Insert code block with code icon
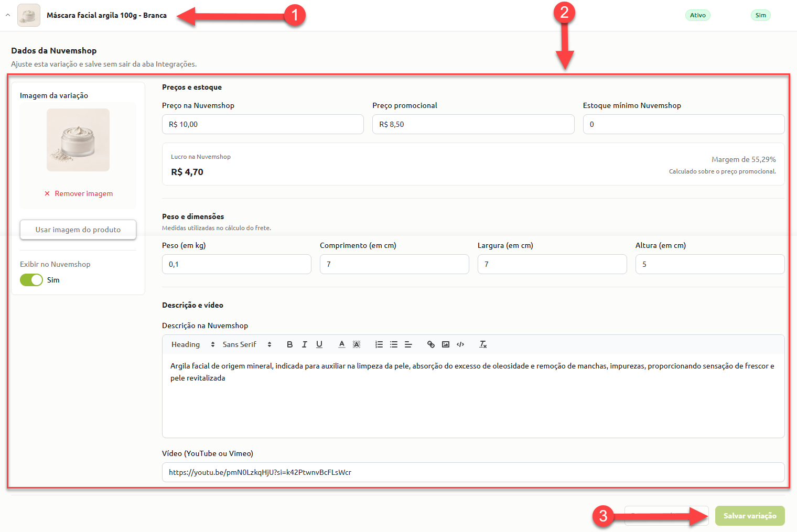This screenshot has width=797, height=532. 460,344
